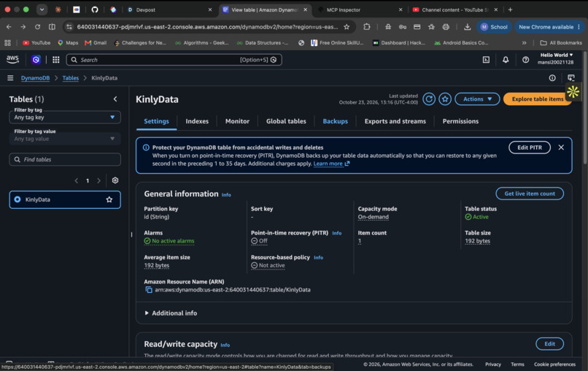Bookmark this page with the star
588x371 pixels.
[347, 27]
